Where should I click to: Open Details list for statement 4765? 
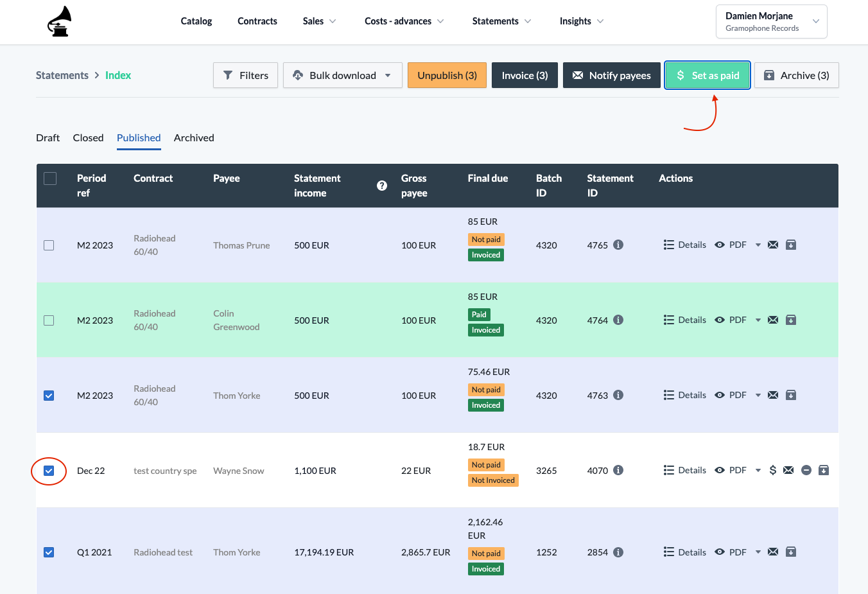point(685,245)
